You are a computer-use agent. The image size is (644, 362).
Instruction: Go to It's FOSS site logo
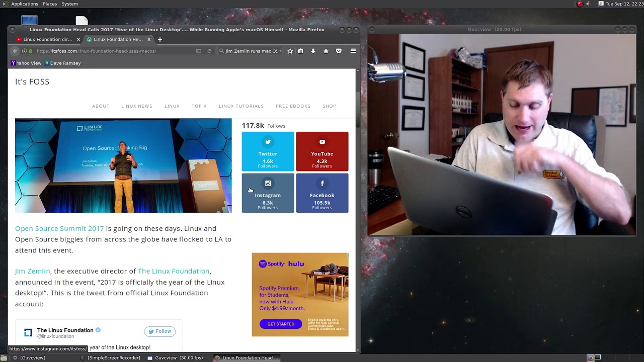(x=32, y=81)
